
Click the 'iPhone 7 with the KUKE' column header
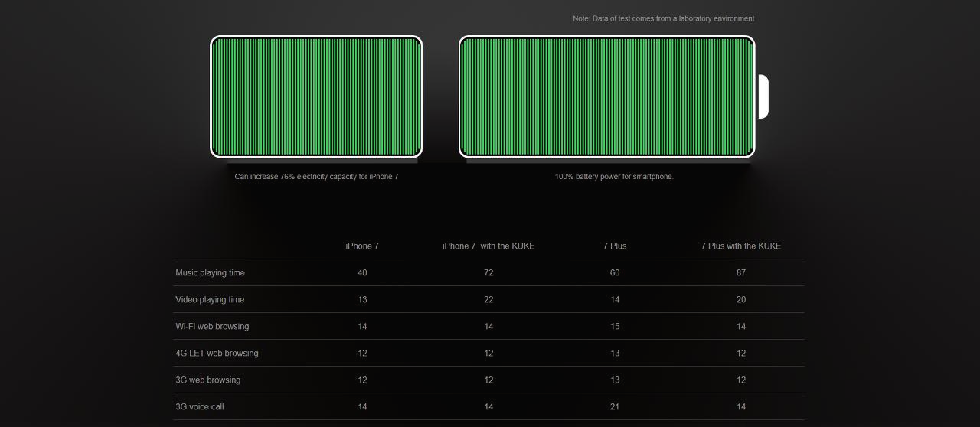pos(488,246)
